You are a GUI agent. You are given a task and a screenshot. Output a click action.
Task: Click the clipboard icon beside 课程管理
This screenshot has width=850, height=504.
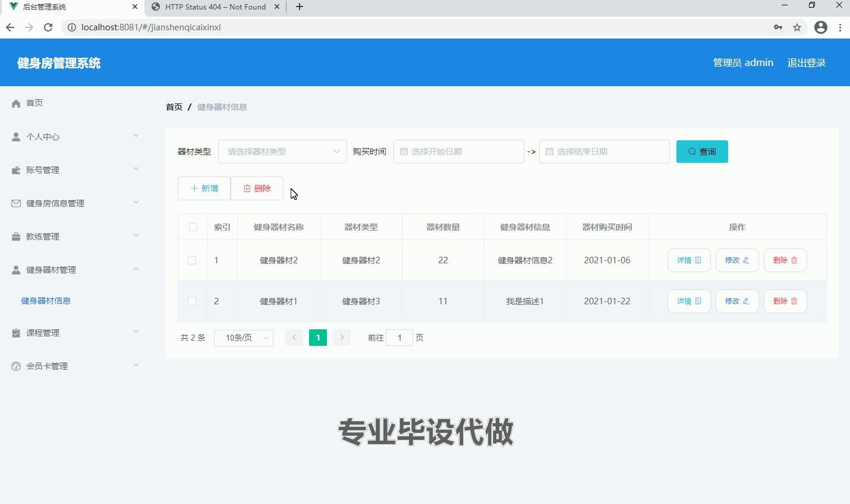[16, 333]
